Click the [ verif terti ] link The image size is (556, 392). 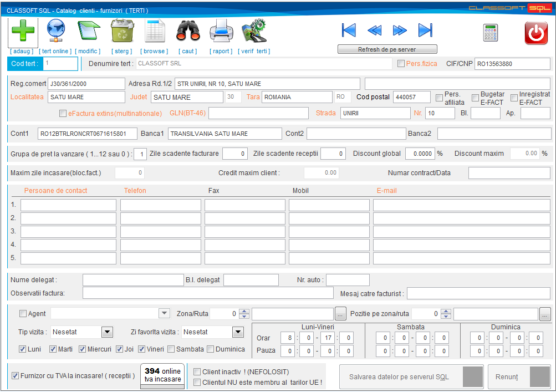pyautogui.click(x=254, y=51)
